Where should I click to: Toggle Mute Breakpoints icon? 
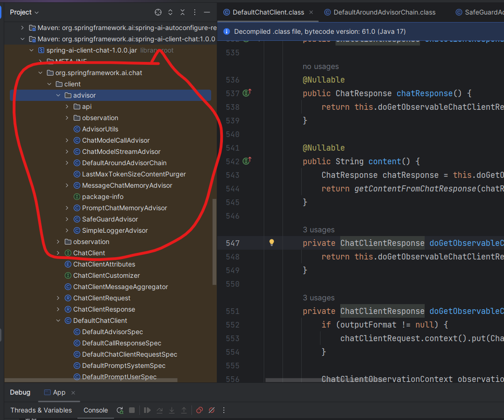[x=212, y=410]
